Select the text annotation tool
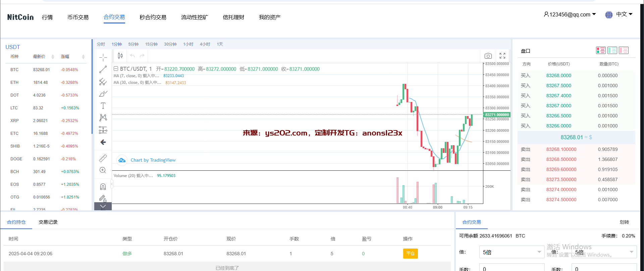 pos(103,106)
